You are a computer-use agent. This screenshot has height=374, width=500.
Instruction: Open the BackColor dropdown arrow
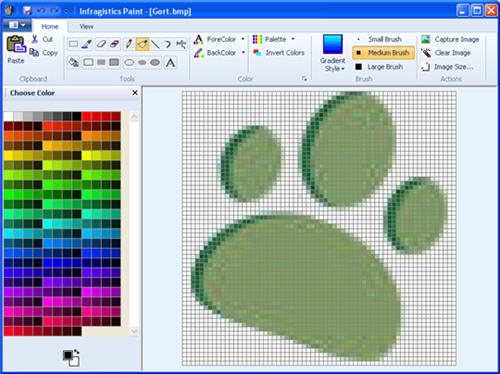pyautogui.click(x=243, y=53)
